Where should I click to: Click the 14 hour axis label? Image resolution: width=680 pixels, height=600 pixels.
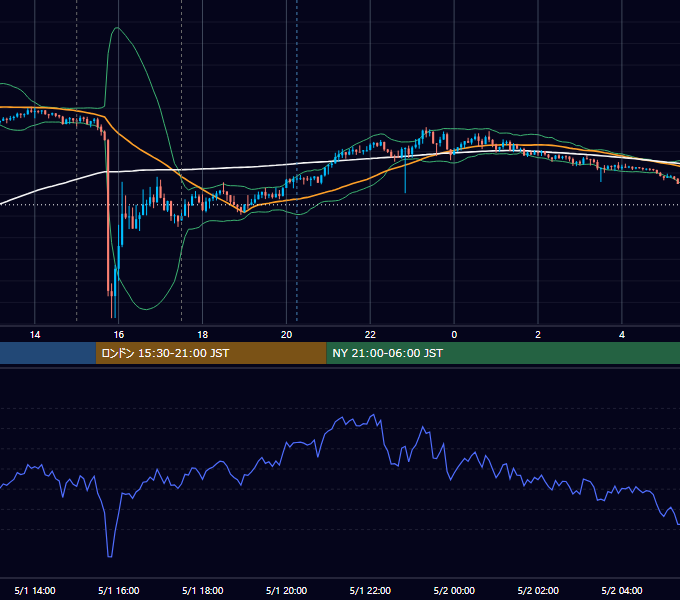pos(35,335)
